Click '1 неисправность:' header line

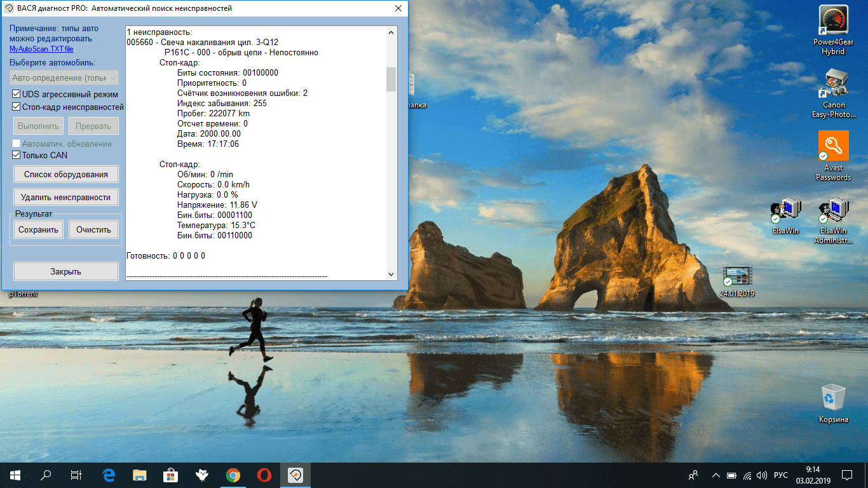click(x=159, y=32)
